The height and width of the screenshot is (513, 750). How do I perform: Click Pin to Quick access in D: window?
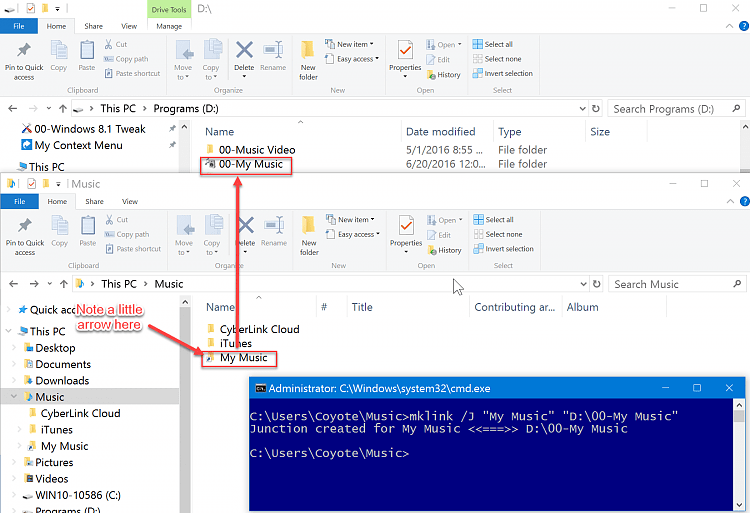(24, 62)
